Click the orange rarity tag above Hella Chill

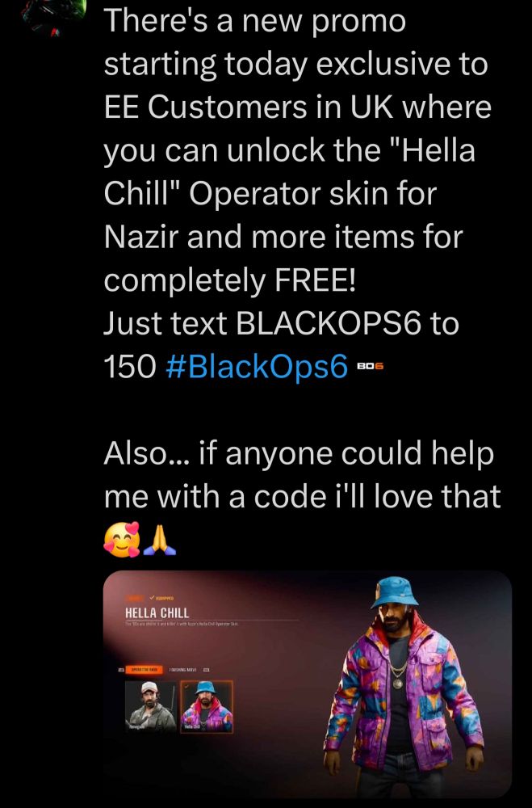[x=136, y=598]
